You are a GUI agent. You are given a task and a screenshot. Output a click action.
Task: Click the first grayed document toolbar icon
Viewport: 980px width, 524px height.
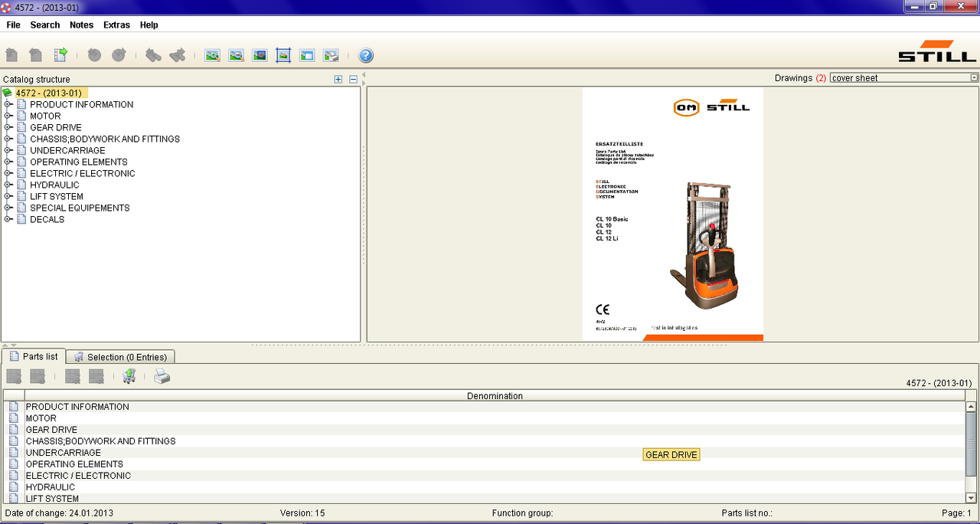(x=11, y=55)
